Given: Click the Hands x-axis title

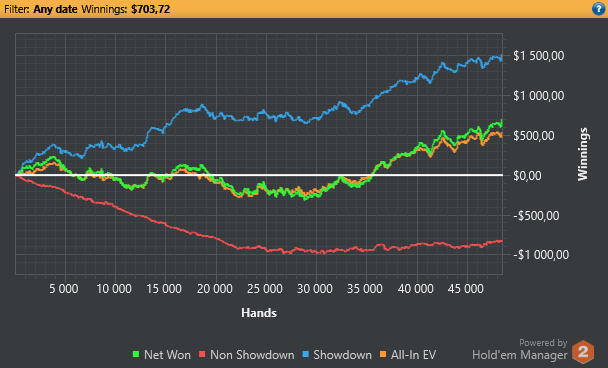Looking at the screenshot, I should tap(259, 313).
